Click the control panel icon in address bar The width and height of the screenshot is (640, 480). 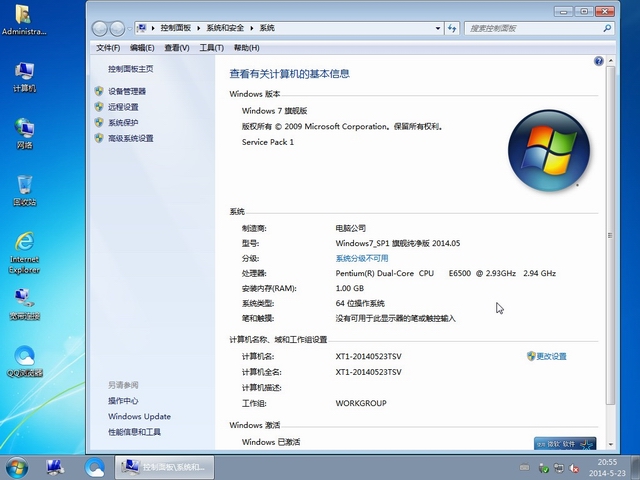[x=142, y=28]
